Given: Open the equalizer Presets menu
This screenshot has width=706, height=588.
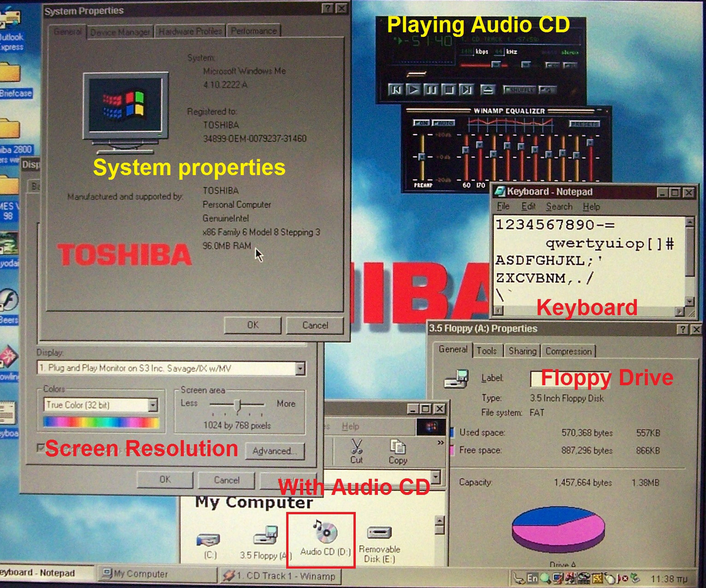Looking at the screenshot, I should [584, 124].
